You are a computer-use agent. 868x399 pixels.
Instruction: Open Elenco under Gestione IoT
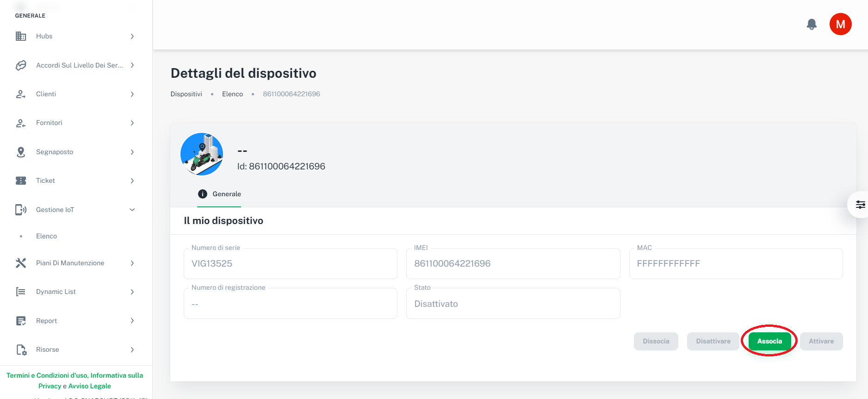(x=47, y=236)
